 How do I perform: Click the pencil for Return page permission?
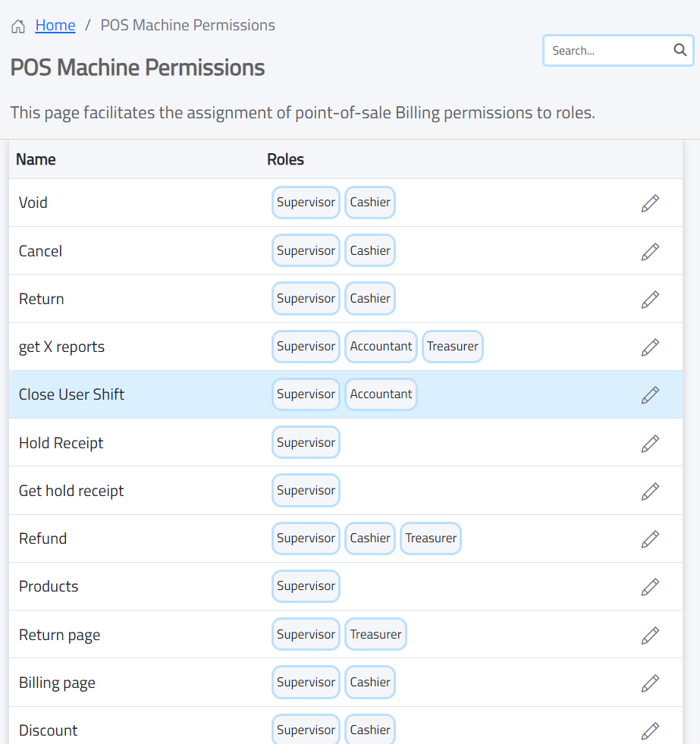pos(650,635)
